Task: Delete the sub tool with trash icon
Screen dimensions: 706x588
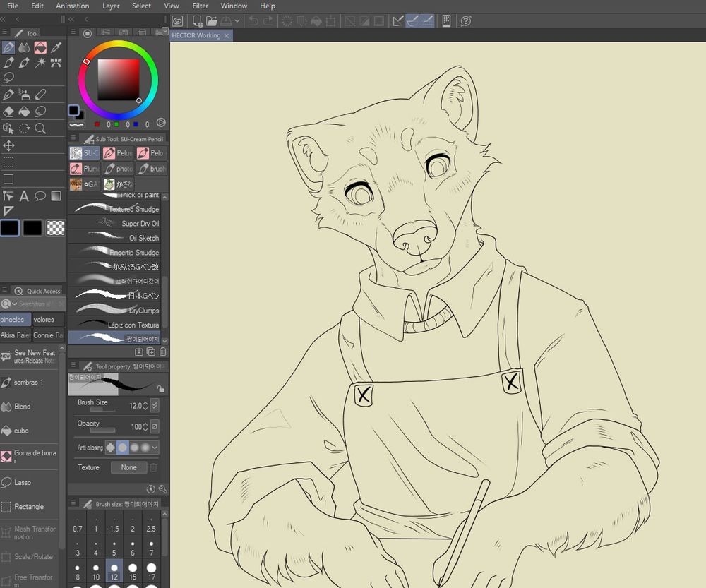Action: 162,352
